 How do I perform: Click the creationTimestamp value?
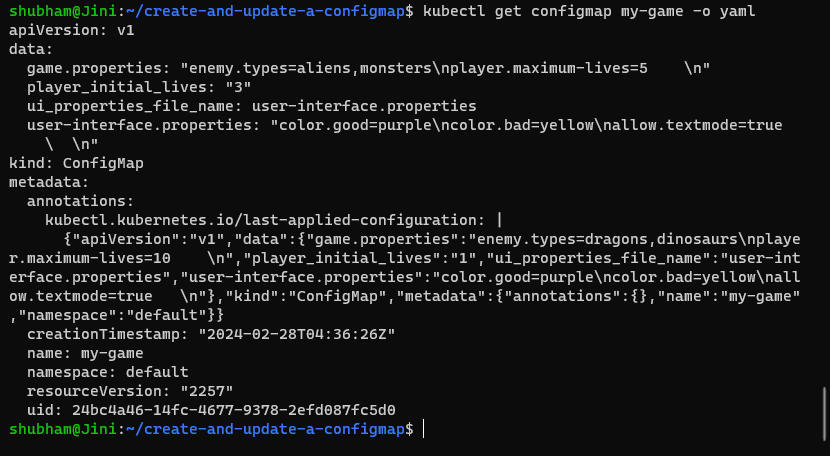pyautogui.click(x=298, y=334)
